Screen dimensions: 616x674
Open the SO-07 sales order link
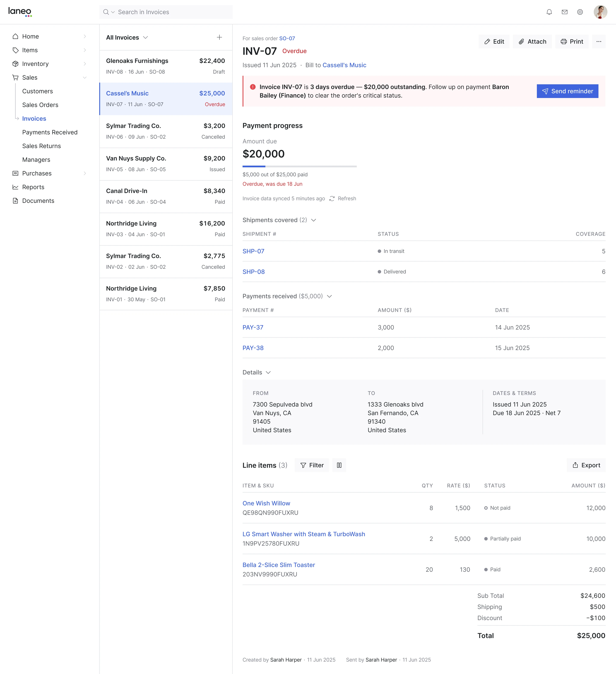click(287, 39)
